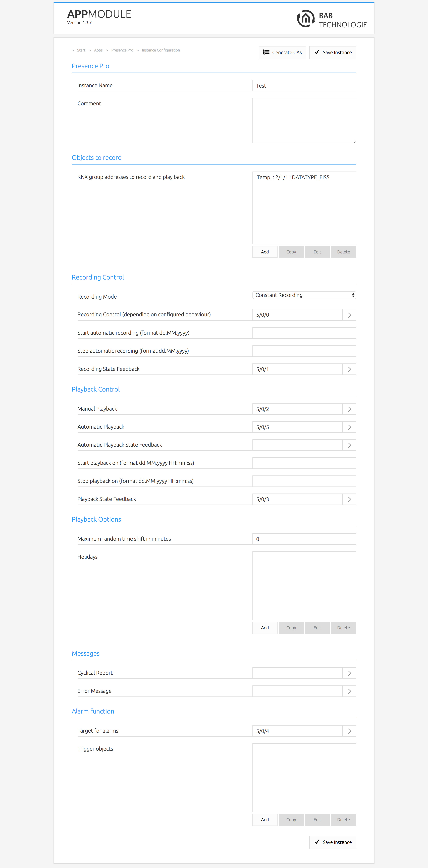The width and height of the screenshot is (428, 868).
Task: Click the Generate GAs list icon
Action: (266, 52)
